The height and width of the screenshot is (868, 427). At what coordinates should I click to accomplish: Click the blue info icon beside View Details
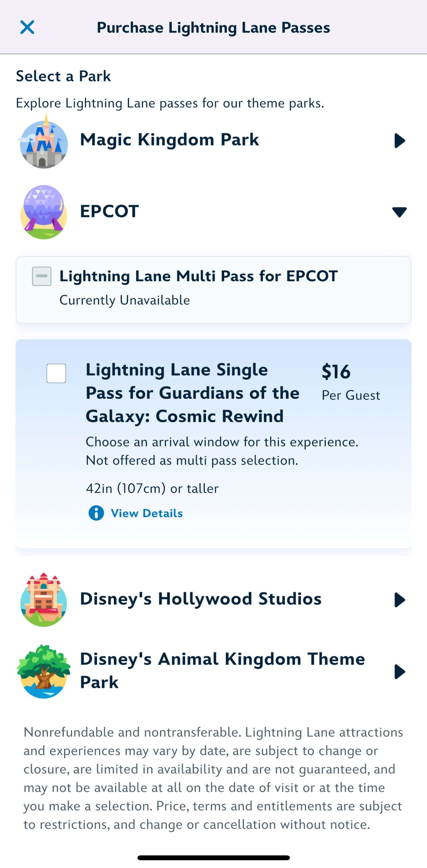click(96, 513)
